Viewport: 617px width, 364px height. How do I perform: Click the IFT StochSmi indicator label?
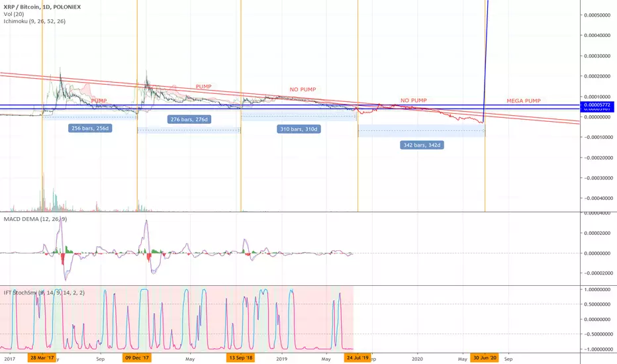[x=44, y=293]
